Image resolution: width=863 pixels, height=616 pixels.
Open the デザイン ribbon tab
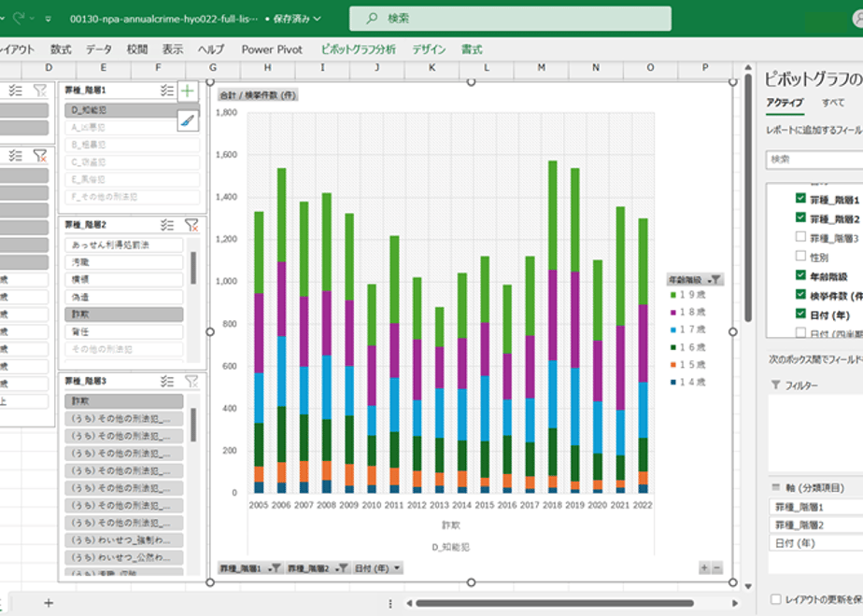(429, 49)
